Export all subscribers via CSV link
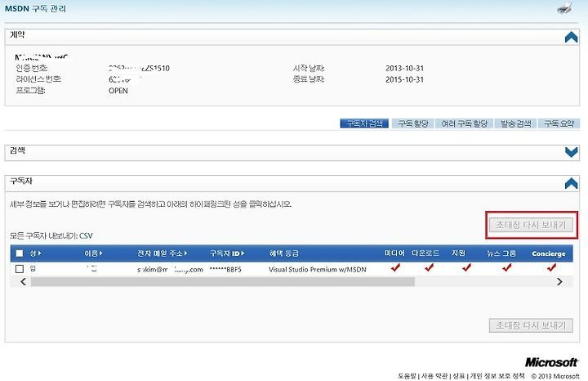Image resolution: width=588 pixels, height=381 pixels. (86, 235)
